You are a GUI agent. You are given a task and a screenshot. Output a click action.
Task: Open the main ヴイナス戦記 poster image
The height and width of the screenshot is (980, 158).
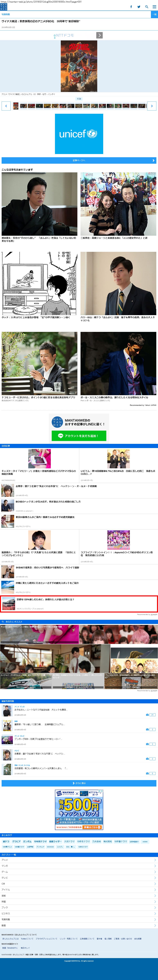click(x=79, y=66)
